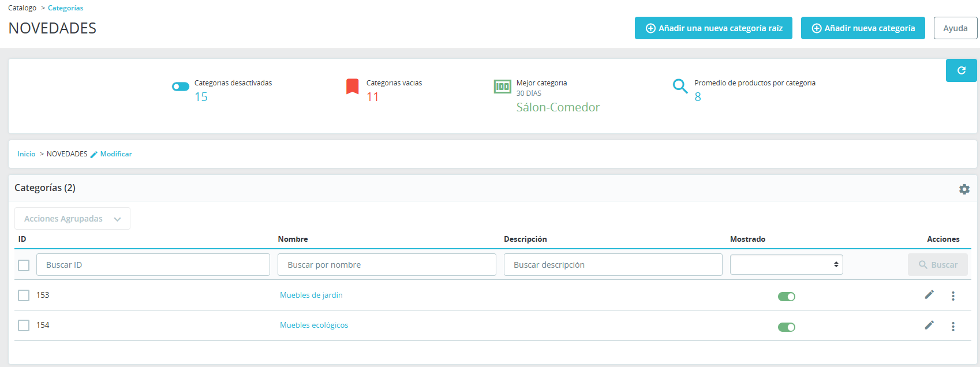Go to Inicio breadcrumb link

coord(27,154)
